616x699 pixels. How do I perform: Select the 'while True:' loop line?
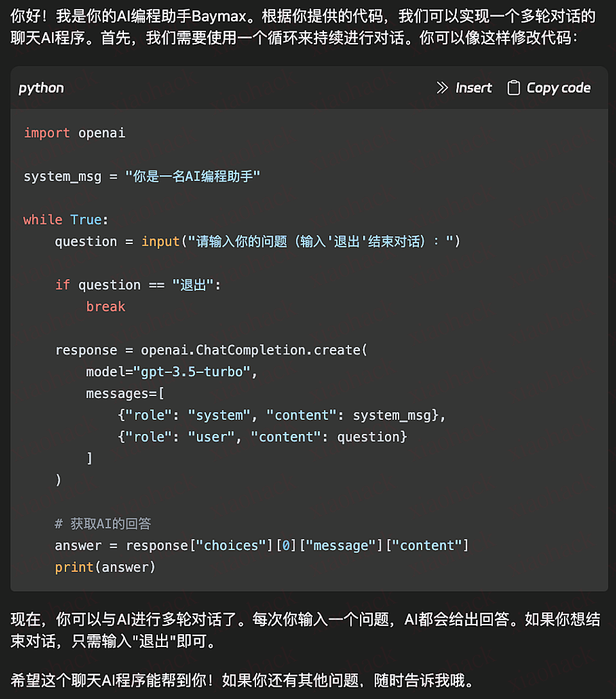click(64, 220)
